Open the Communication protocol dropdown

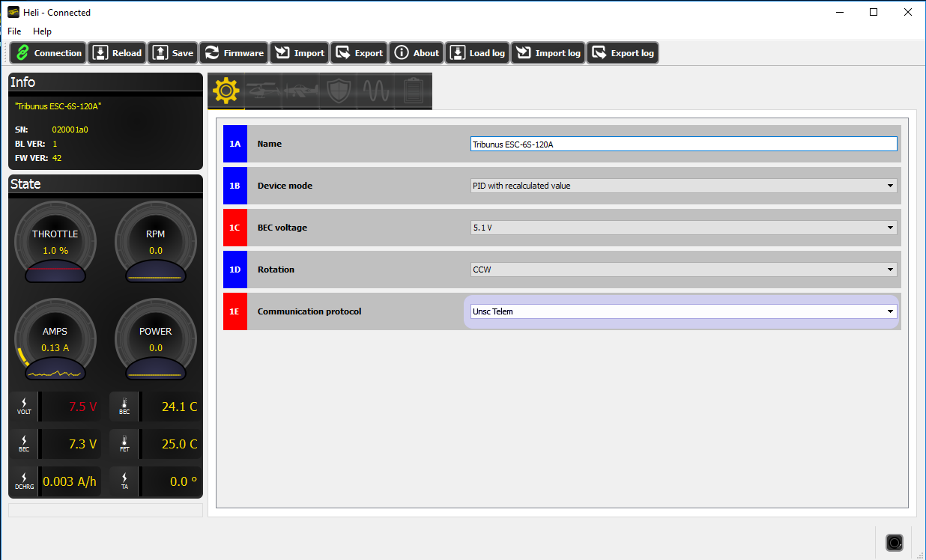[x=683, y=311]
